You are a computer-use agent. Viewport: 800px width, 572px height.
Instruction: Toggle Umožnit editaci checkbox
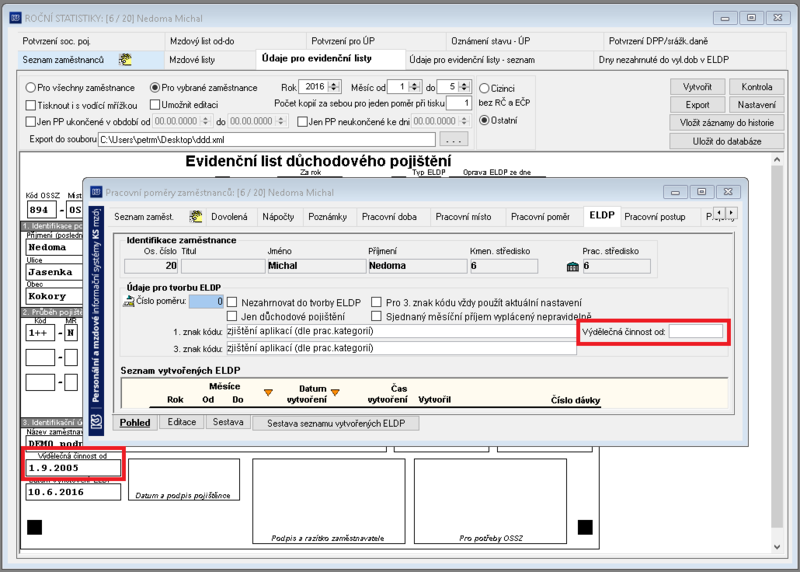(155, 105)
